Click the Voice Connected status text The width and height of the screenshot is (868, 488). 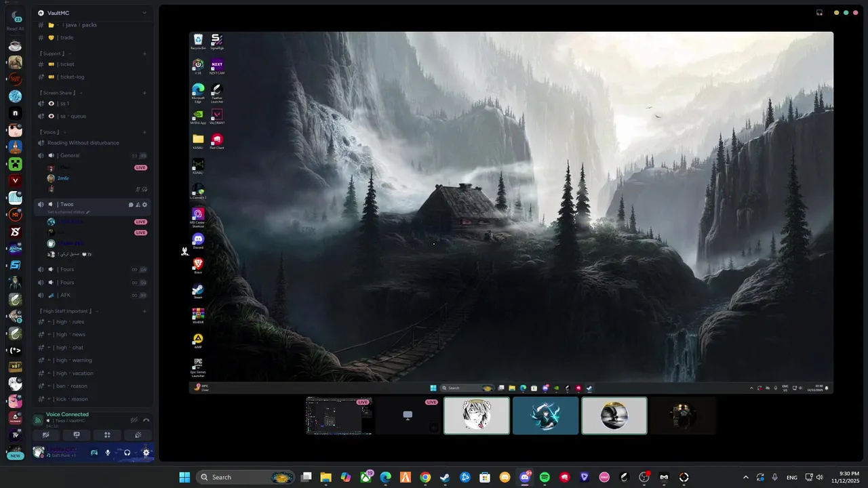(67, 414)
